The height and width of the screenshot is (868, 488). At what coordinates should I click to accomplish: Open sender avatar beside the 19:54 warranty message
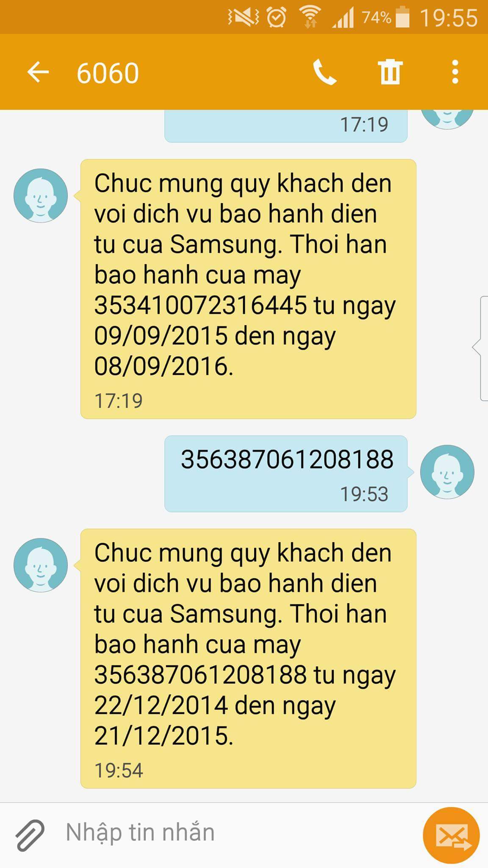(x=41, y=565)
